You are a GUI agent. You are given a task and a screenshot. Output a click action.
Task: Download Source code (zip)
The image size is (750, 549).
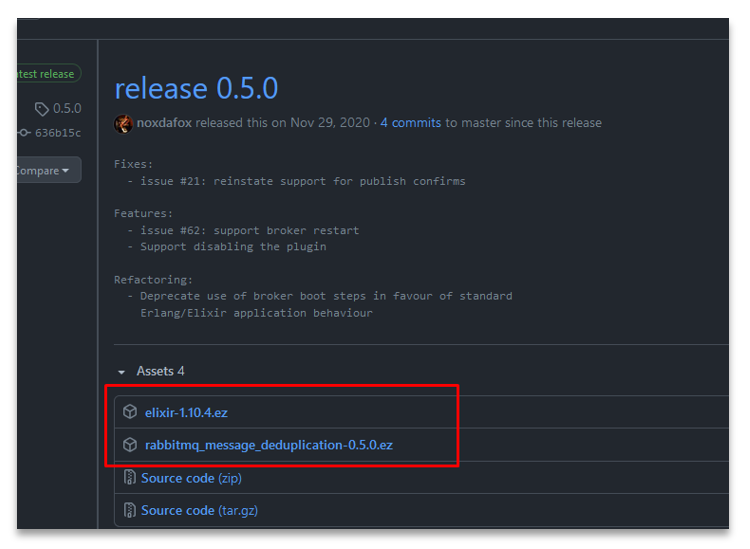[191, 478]
